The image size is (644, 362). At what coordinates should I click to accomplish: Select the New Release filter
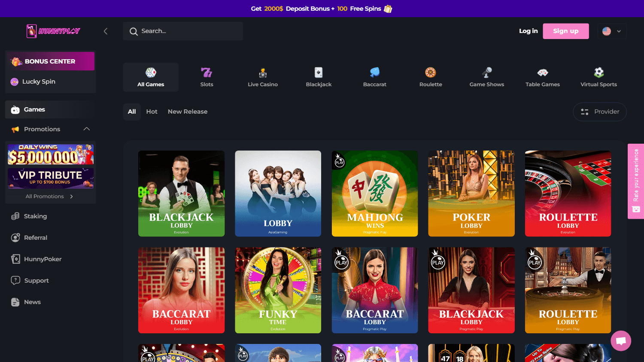point(187,112)
